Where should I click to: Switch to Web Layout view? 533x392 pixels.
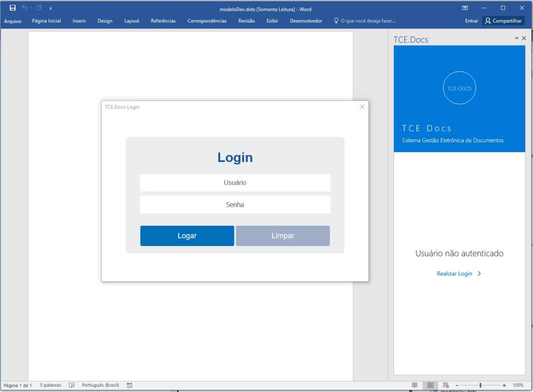point(446,385)
